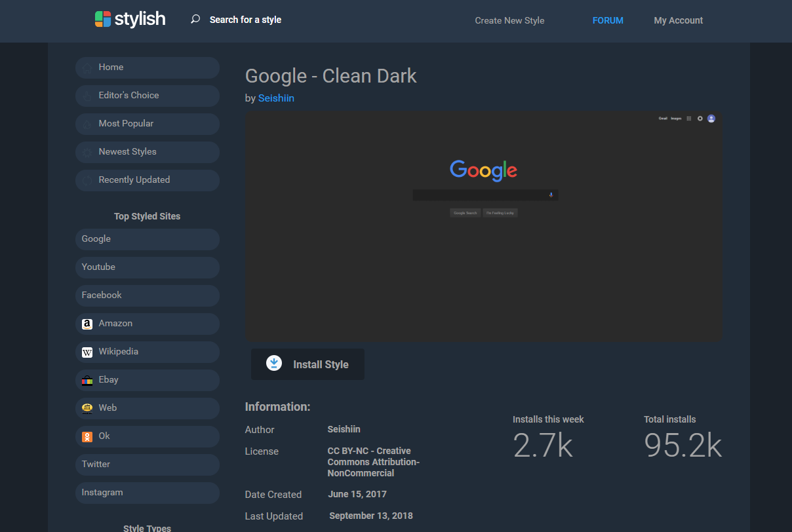Click the 'CC BY-NC - Creative Commons' license text
Viewport: 792px width, 532px height.
pos(374,462)
